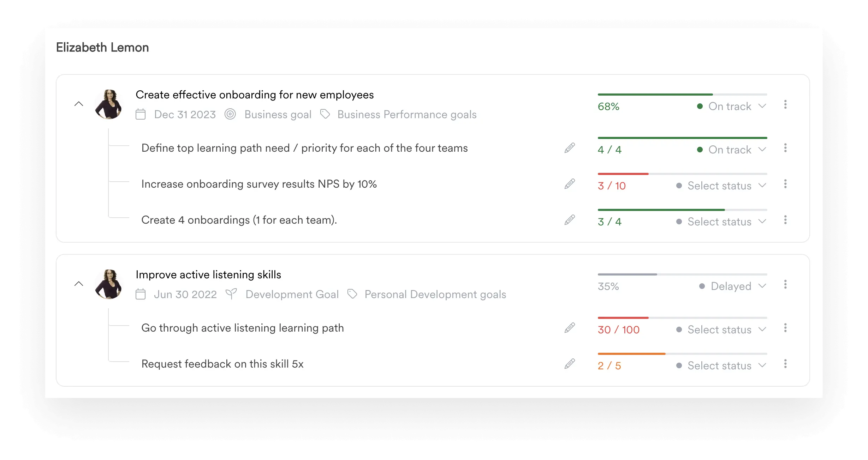The height and width of the screenshot is (460, 868).
Task: Click the Development Goal sprout icon
Action: [232, 294]
